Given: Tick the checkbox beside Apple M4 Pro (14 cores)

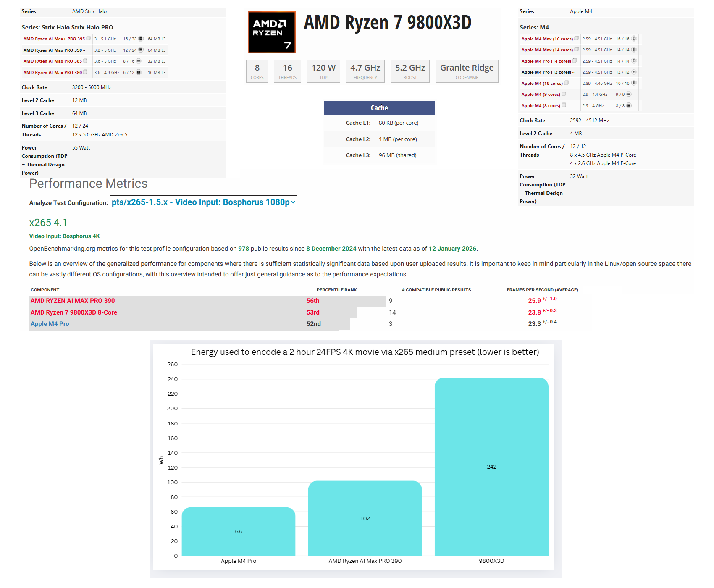Looking at the screenshot, I should (575, 61).
